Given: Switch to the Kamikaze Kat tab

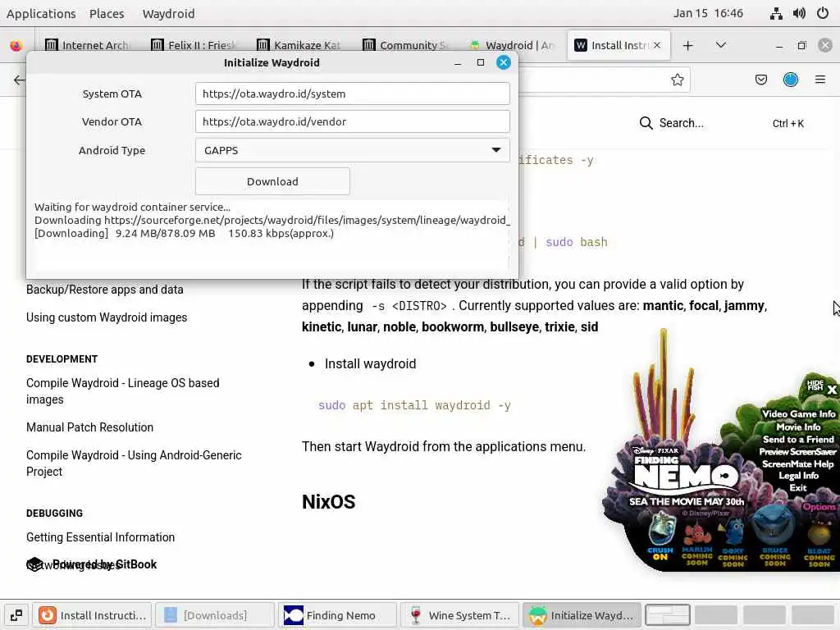Looking at the screenshot, I should tap(300, 46).
